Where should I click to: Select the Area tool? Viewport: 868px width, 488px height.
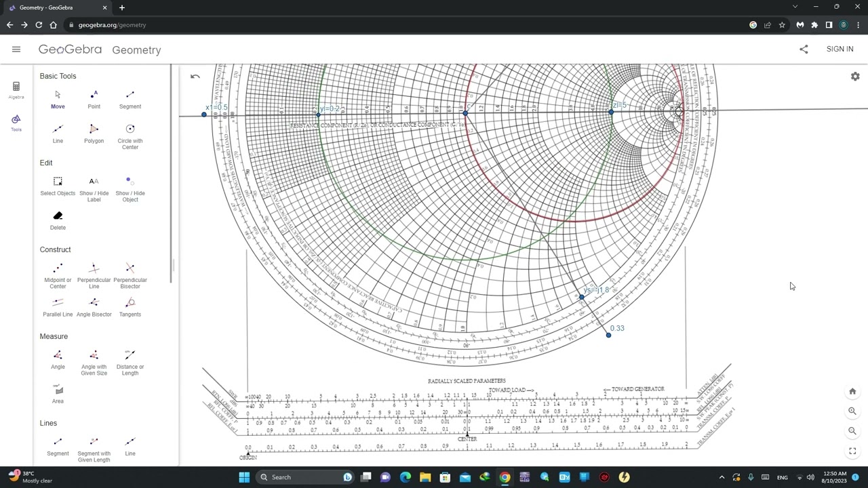tap(58, 394)
